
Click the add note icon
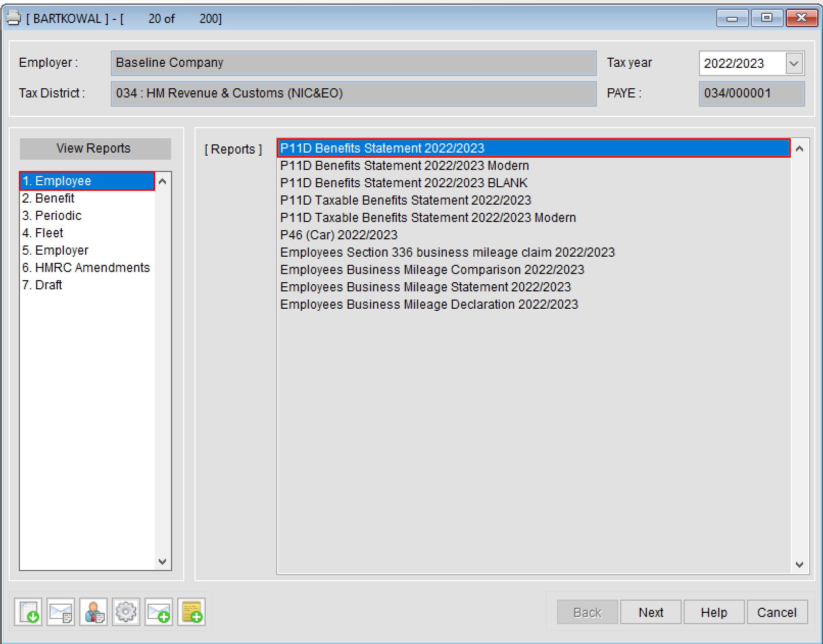(x=191, y=612)
